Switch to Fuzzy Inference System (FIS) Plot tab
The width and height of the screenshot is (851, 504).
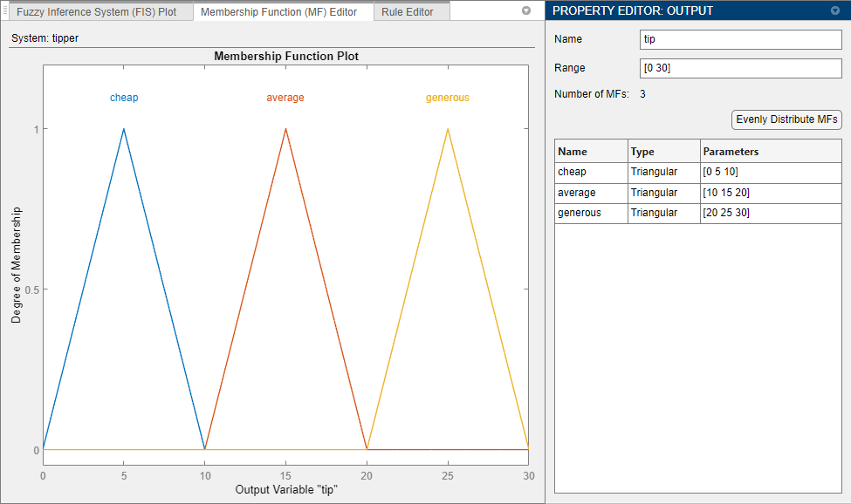[101, 12]
